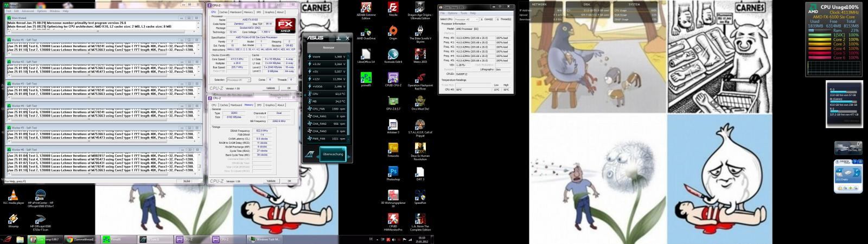Viewport: 868px width, 244px height.
Task: Click OK in lower CPU-Z window
Action: tap(289, 181)
